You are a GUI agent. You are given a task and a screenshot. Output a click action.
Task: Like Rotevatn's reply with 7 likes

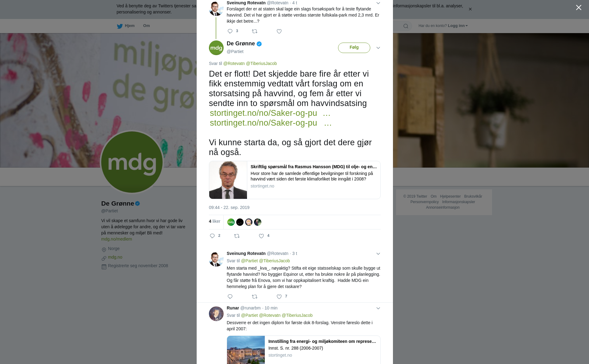coord(279,297)
